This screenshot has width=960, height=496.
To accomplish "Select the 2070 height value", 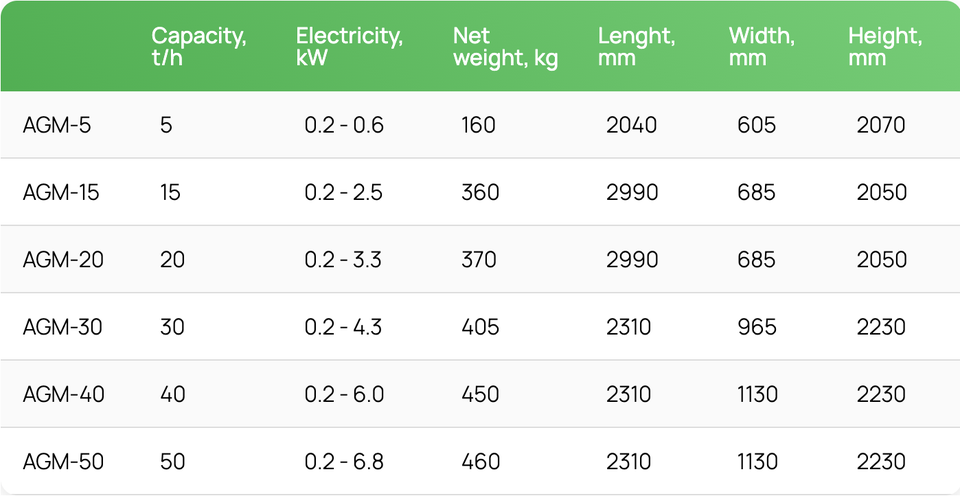I will 881,125.
